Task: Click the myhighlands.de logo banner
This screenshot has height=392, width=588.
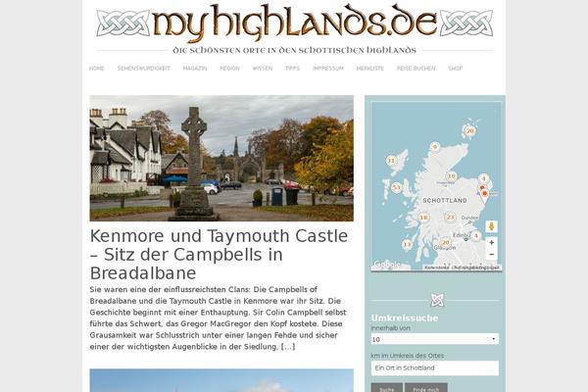Action: coord(294,28)
